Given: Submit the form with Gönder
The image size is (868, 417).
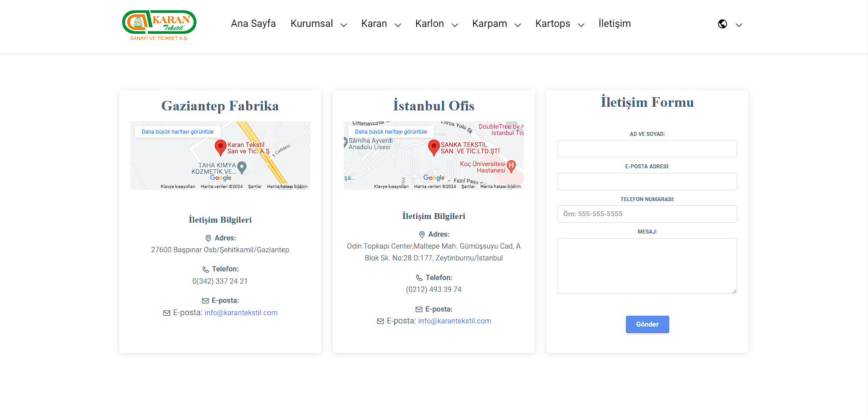Looking at the screenshot, I should click(647, 324).
